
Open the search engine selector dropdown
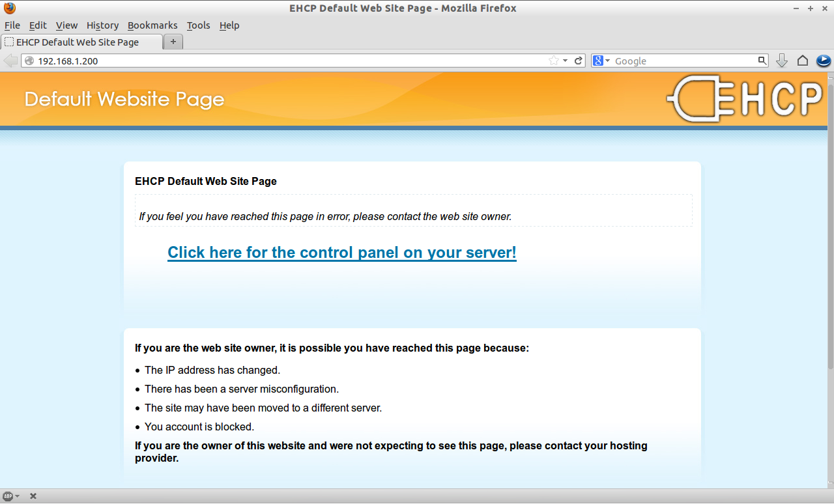click(x=601, y=61)
